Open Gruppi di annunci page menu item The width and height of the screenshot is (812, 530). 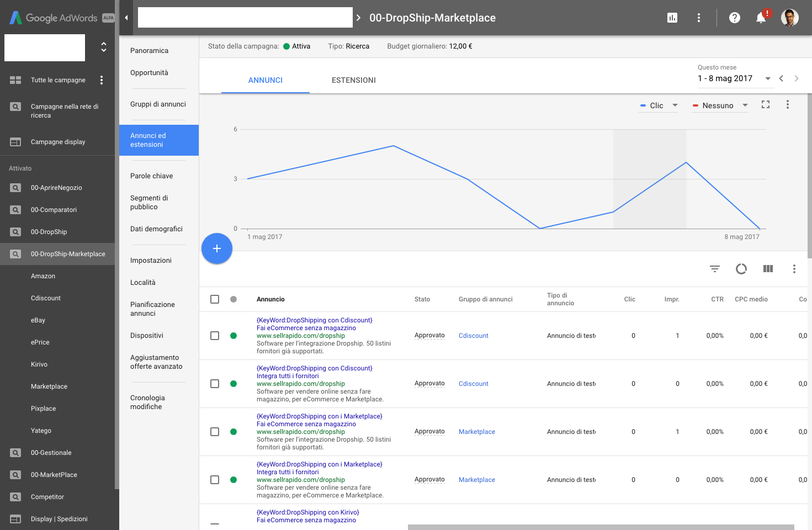pos(159,104)
